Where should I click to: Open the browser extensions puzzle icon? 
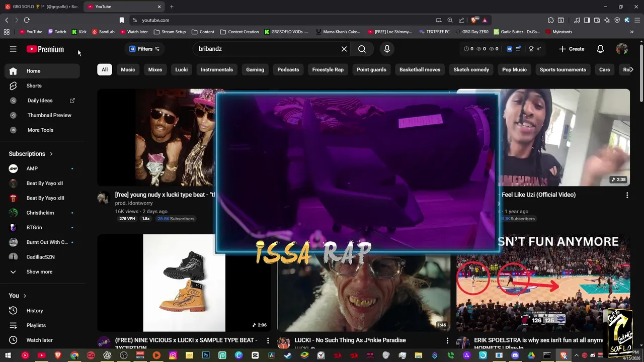[550, 20]
